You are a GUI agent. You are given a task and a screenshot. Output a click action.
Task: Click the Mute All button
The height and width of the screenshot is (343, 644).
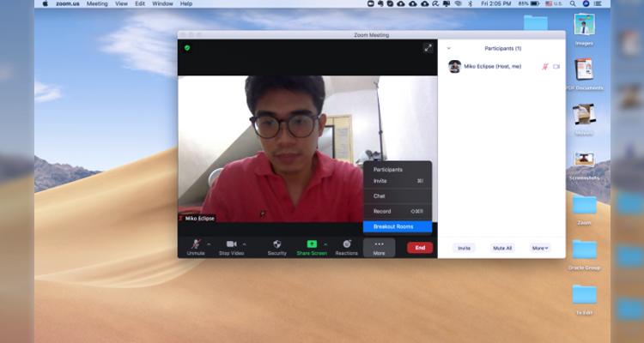[502, 248]
